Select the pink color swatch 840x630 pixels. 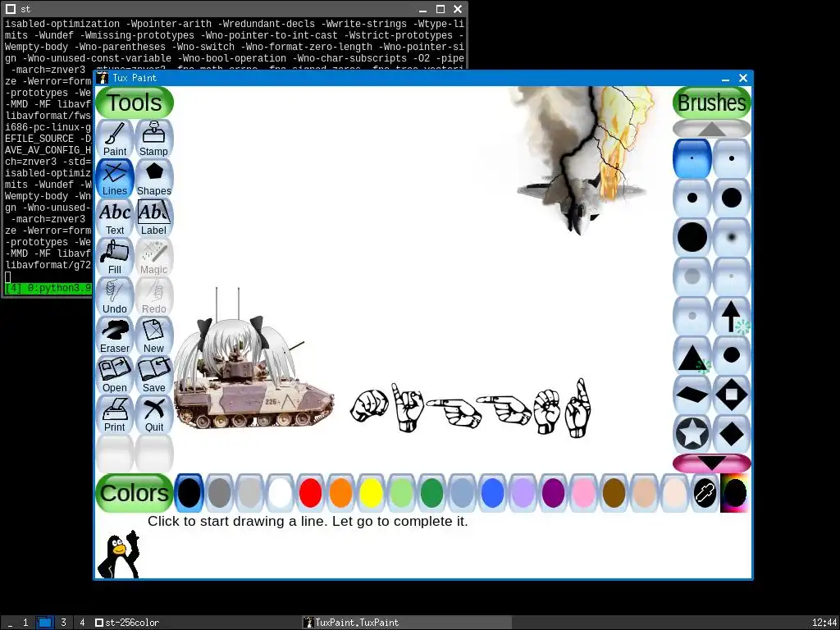point(583,493)
